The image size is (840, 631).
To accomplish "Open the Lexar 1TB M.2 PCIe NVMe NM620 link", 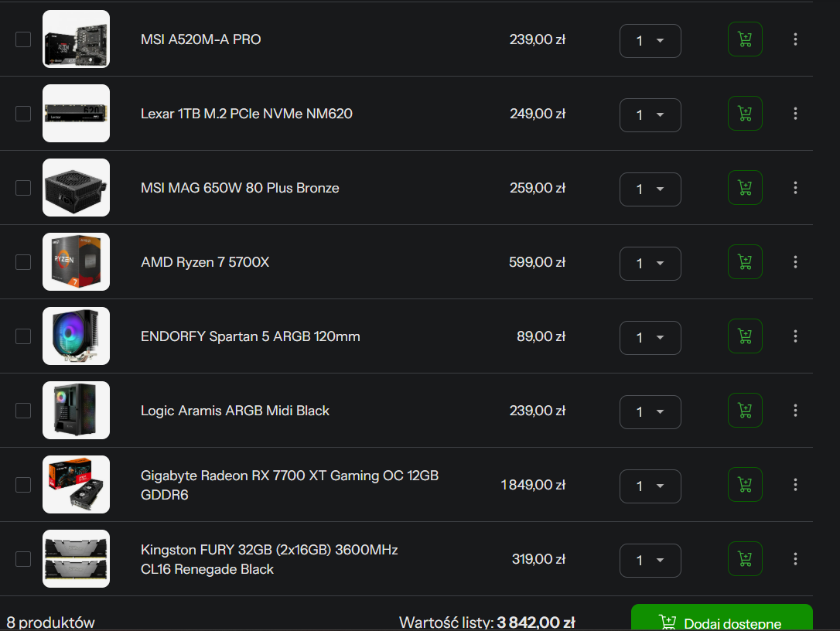I will coord(247,114).
